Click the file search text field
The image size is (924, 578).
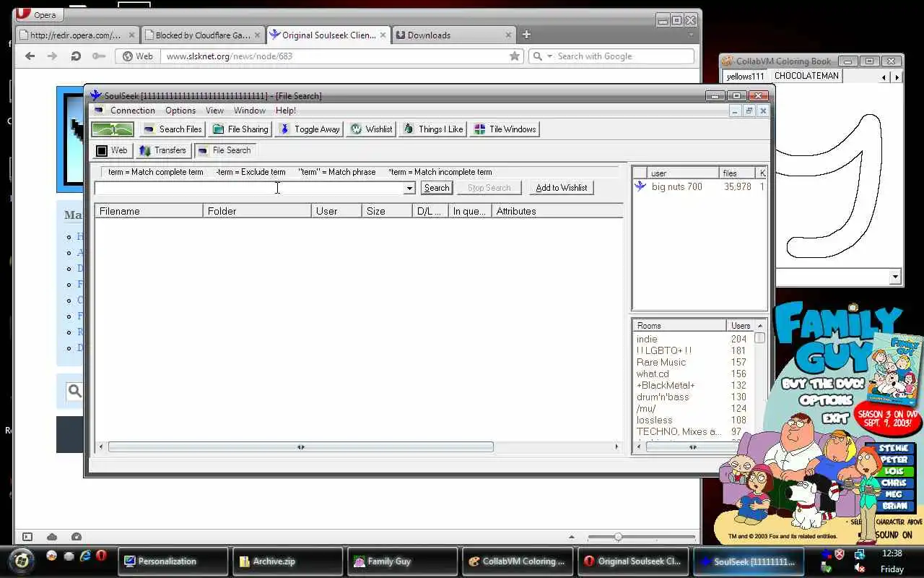(x=249, y=188)
